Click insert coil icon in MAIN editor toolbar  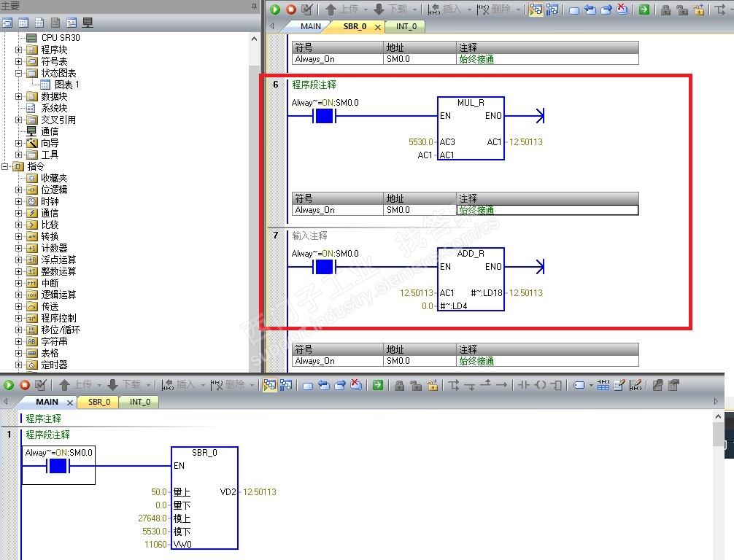[540, 385]
